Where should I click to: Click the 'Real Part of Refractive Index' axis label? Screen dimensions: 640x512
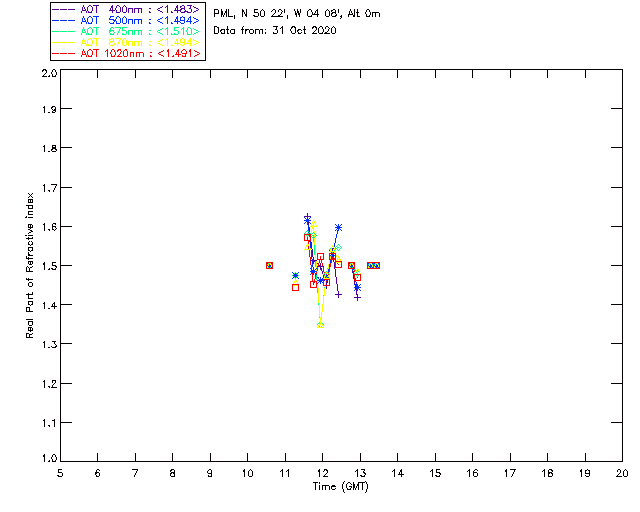(x=29, y=265)
